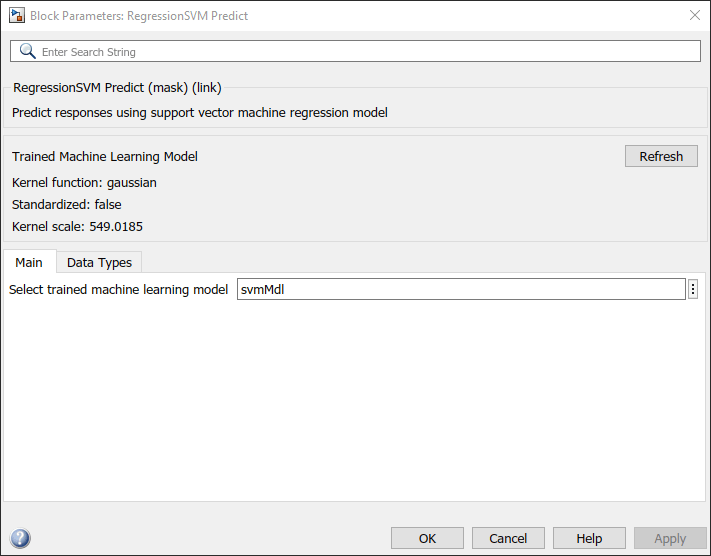
Task: Open the Data Types tab
Action: 99,262
